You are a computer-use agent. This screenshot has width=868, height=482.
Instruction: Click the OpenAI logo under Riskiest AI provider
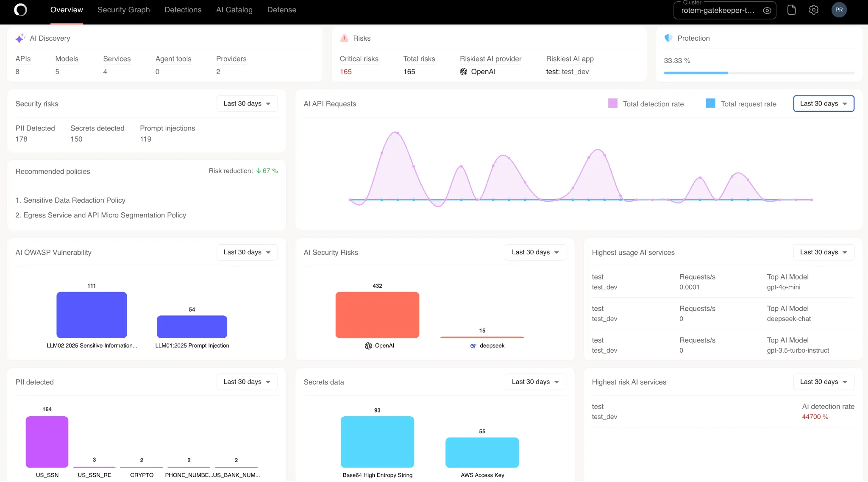click(464, 72)
